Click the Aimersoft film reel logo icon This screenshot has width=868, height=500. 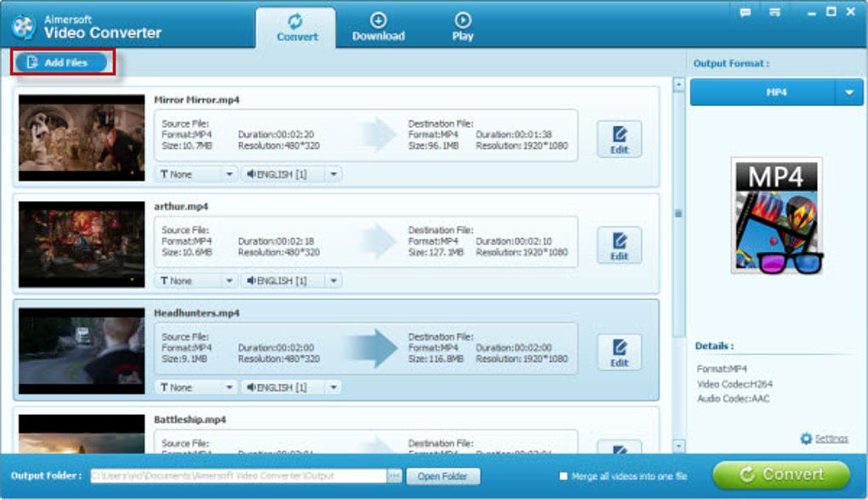(x=23, y=26)
